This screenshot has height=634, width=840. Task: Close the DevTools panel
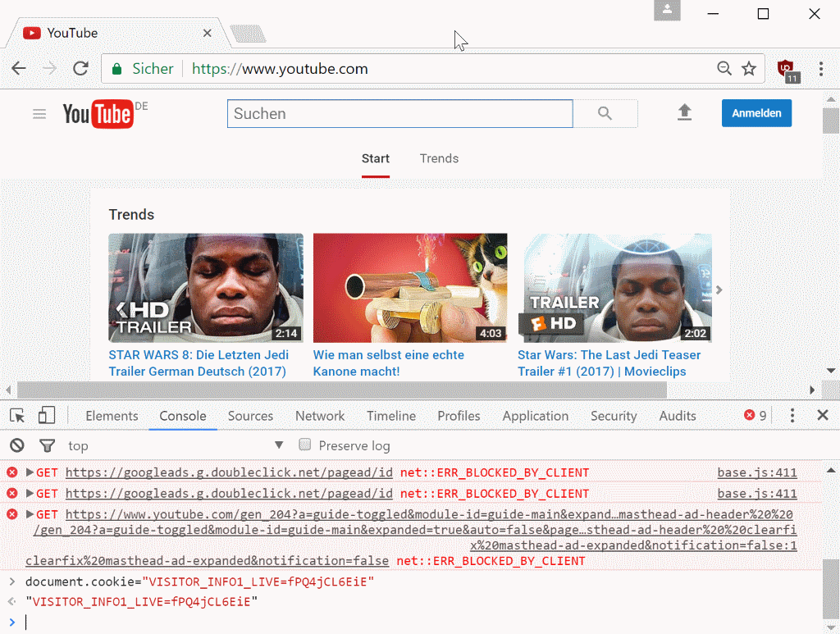coord(823,415)
